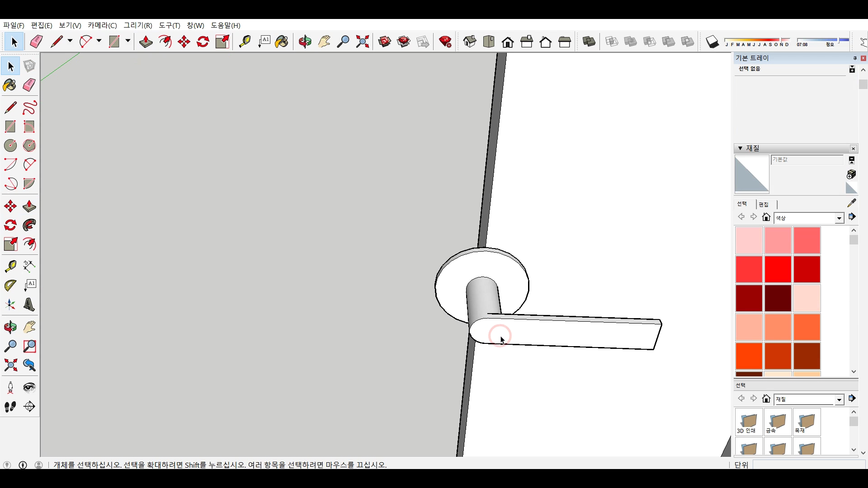This screenshot has height=488, width=868.
Task: Choose the Tape Measure tool in left toolbar
Action: click(10, 266)
